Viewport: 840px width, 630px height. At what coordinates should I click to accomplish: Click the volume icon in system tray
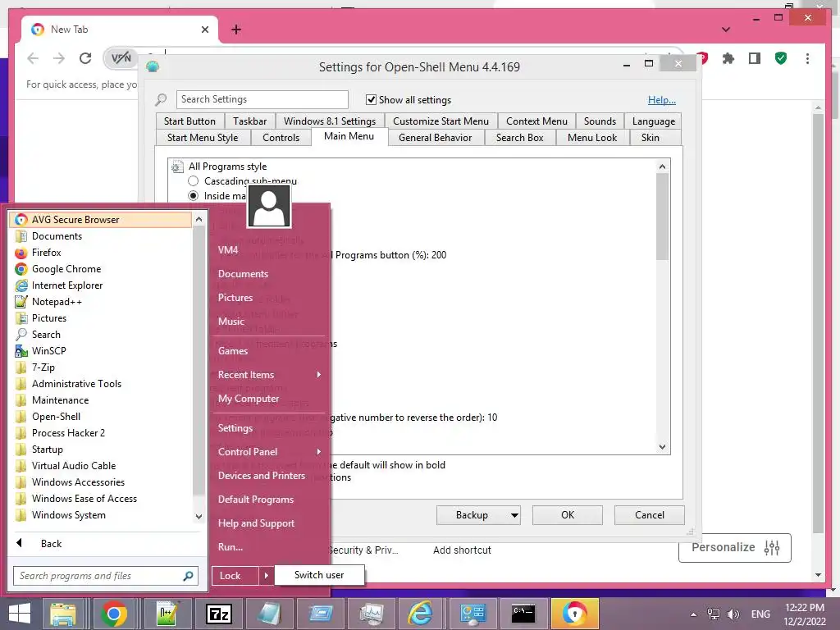coord(733,614)
